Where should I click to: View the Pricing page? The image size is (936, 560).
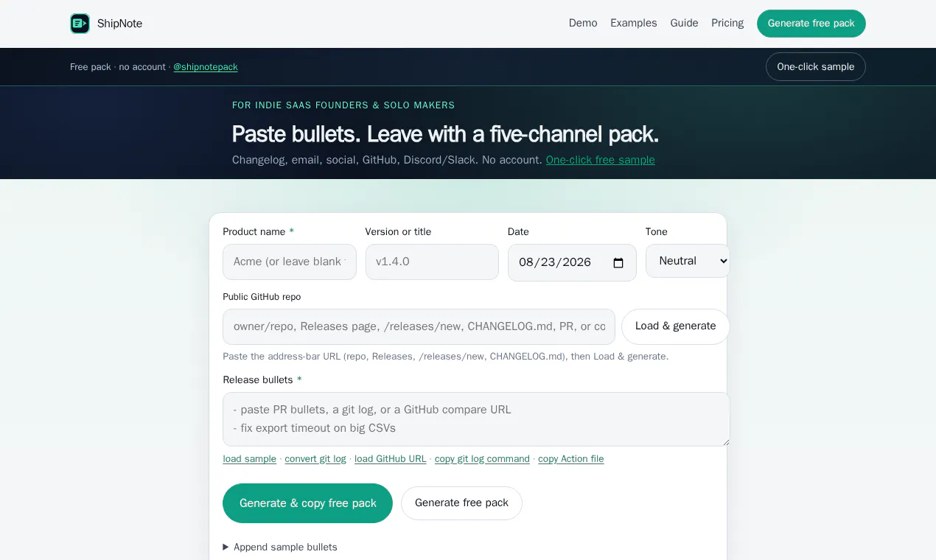coord(727,23)
